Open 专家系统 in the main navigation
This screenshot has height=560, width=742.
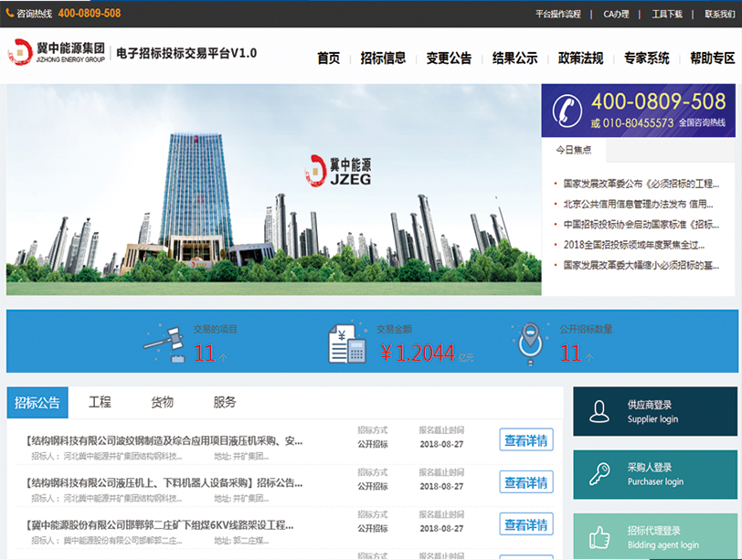pos(646,58)
